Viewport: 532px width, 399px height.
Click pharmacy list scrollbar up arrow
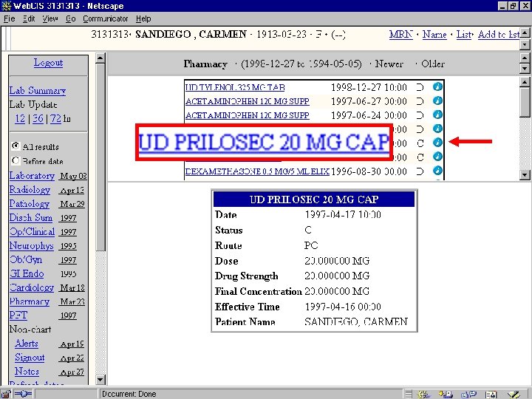pyautogui.click(x=525, y=82)
